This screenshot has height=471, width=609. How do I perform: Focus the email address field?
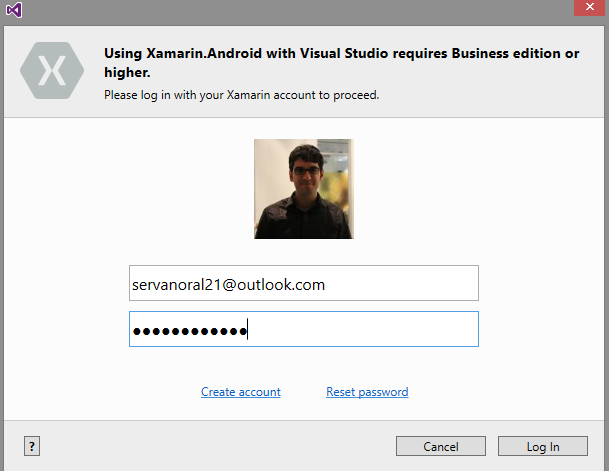[304, 283]
